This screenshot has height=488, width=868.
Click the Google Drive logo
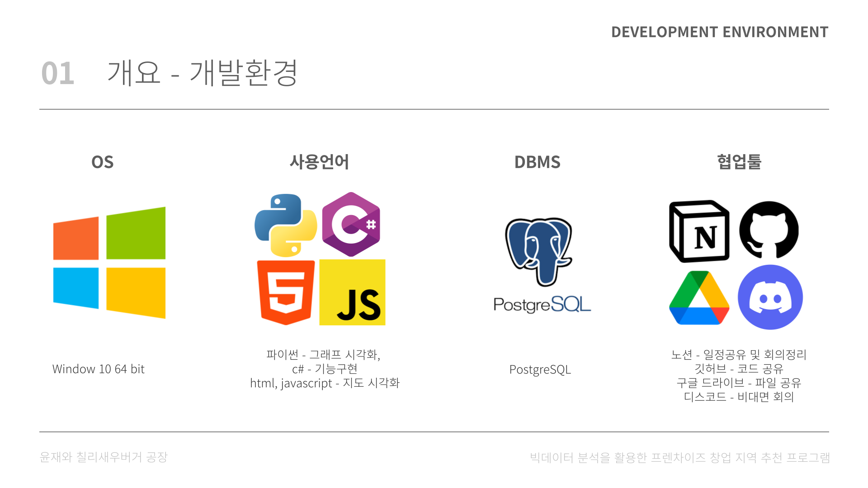[699, 298]
